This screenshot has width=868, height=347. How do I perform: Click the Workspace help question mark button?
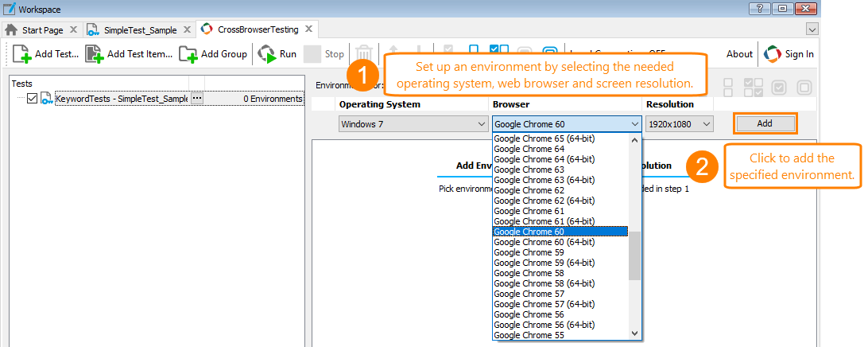760,9
